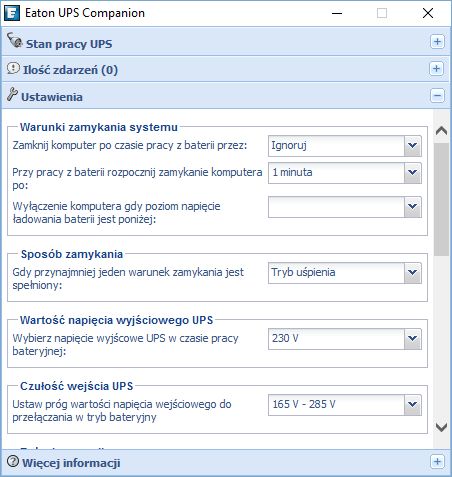
Task: Click the wrench icon beside Ustawienia
Action: coord(12,94)
